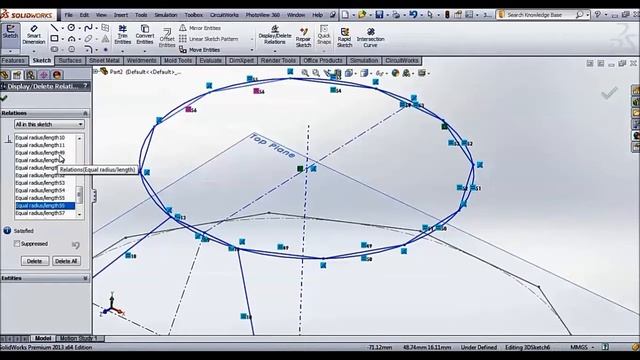The height and width of the screenshot is (360, 640).
Task: Click the Print icon
Action: tap(396, 15)
